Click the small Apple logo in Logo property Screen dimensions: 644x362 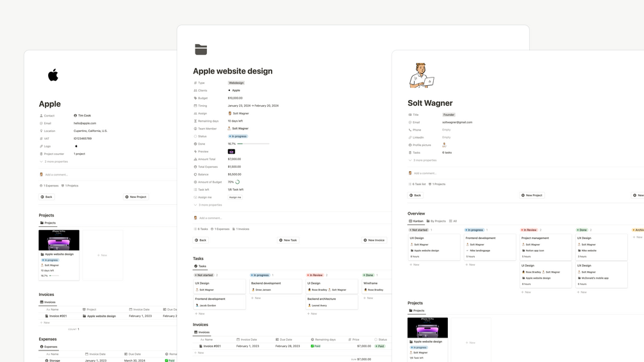[x=76, y=146]
